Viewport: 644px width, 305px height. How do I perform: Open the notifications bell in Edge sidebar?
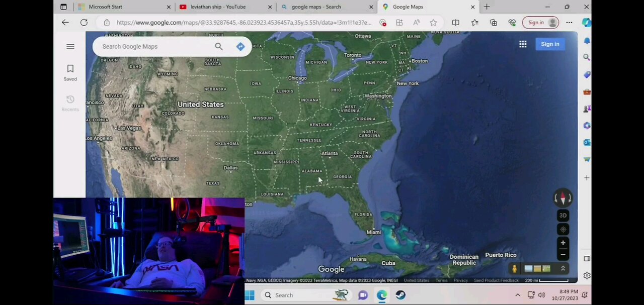coord(587,41)
